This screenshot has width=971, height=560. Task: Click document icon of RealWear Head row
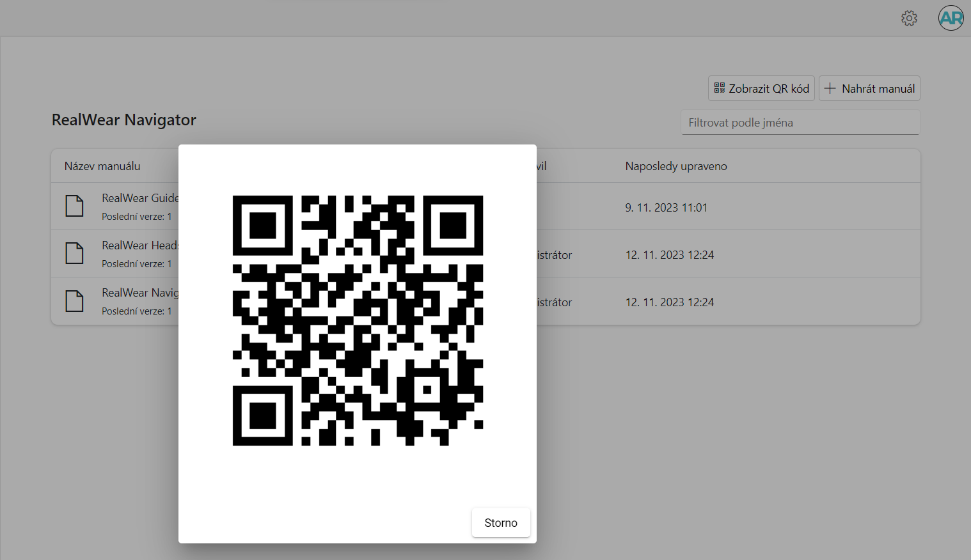coord(75,253)
